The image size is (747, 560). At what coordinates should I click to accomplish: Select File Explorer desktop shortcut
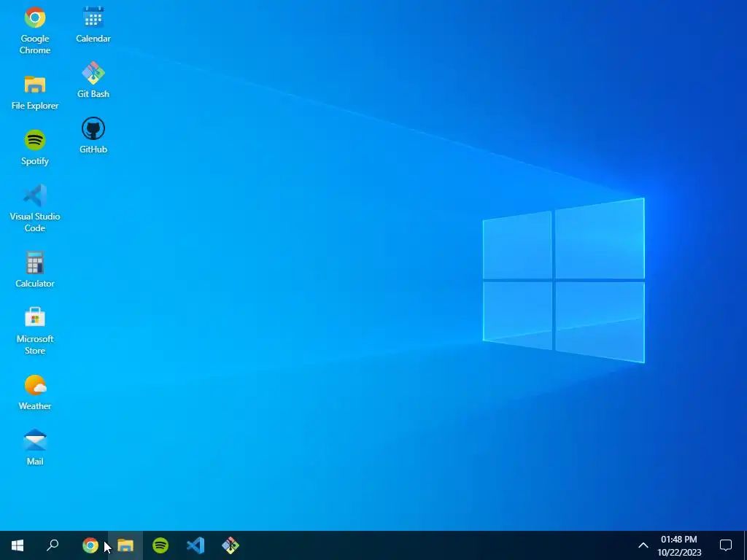[x=35, y=93]
